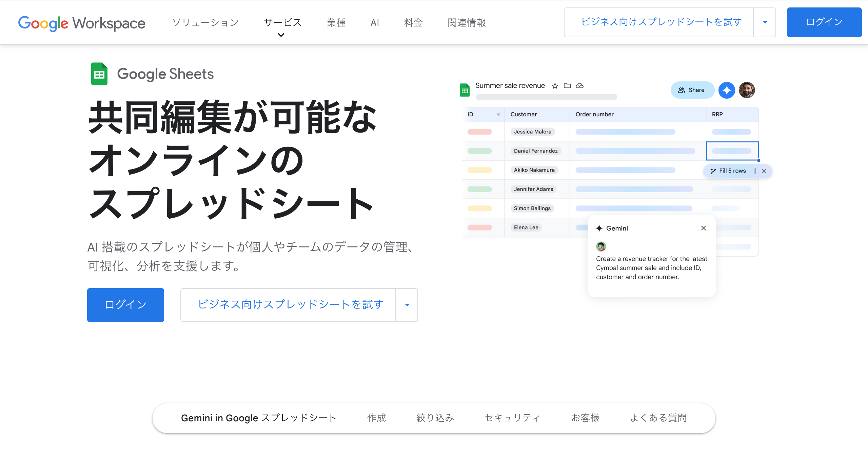
Task: Select the 作成 tab
Action: [376, 418]
